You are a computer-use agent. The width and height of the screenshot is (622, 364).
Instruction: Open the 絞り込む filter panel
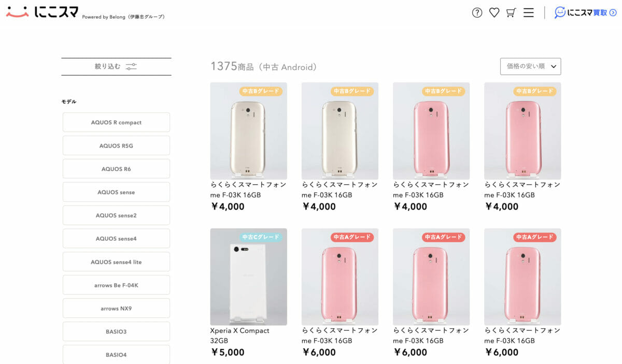pyautogui.click(x=108, y=67)
